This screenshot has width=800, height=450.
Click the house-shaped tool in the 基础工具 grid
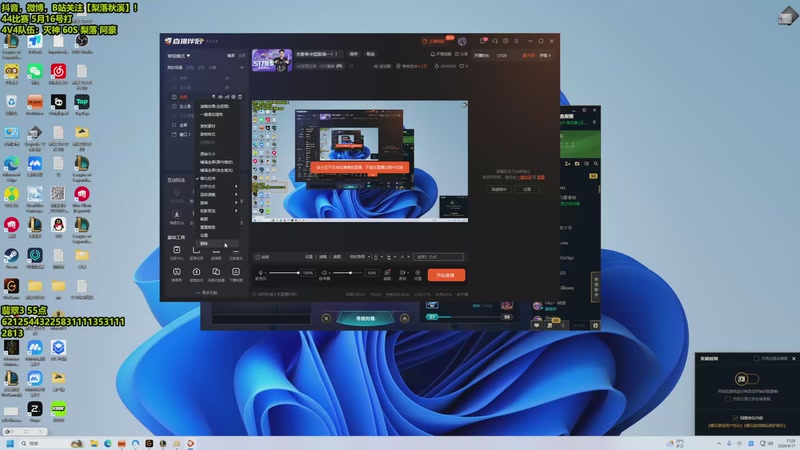coord(196,271)
